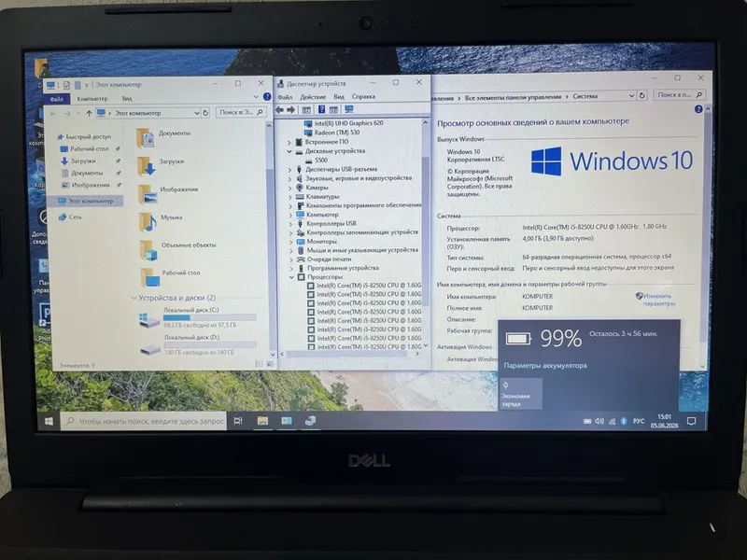Toggle Экономия заряда battery saver tile
Viewport: 747px width, 560px height.
tap(521, 394)
